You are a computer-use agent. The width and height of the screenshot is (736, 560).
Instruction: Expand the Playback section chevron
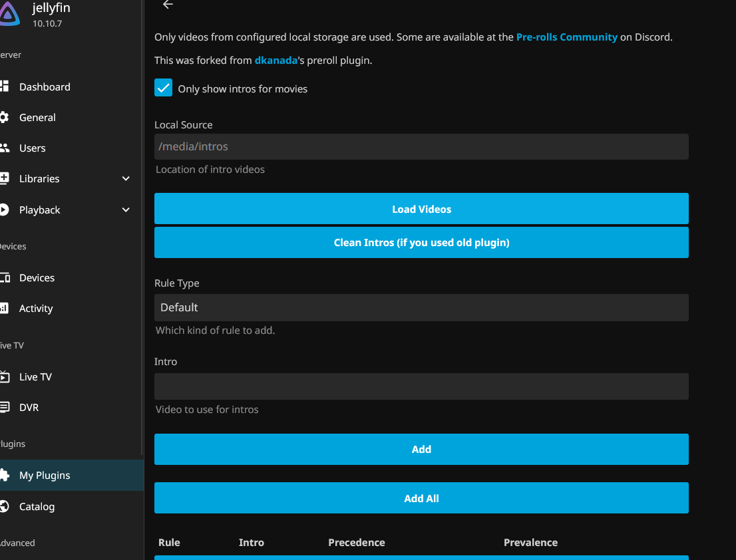click(x=126, y=210)
